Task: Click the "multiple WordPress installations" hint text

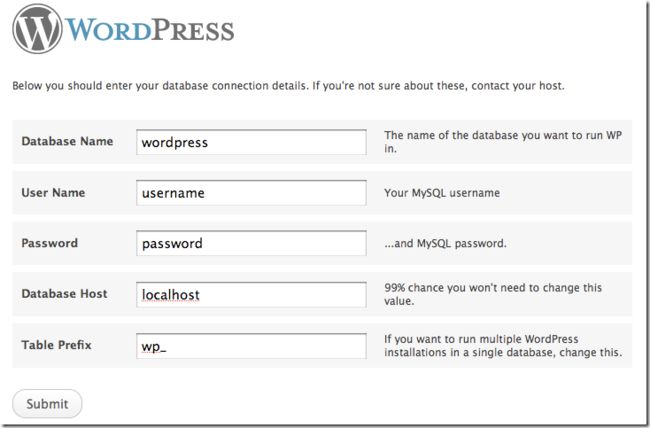Action: pos(503,345)
